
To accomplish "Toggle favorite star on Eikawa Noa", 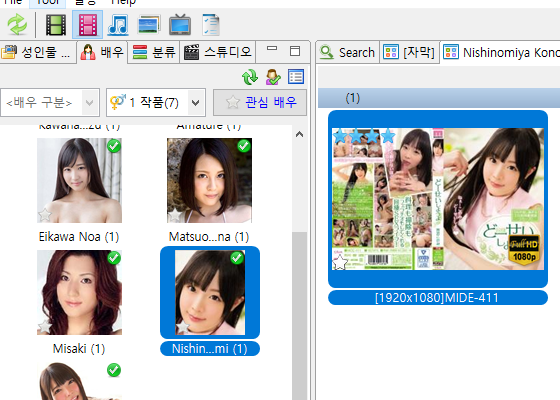I will click(45, 215).
